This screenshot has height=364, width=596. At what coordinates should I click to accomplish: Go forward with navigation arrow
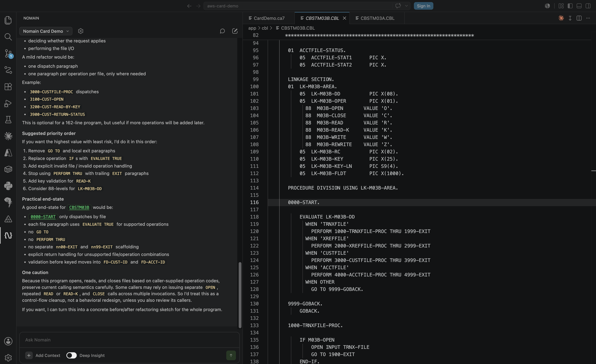198,6
